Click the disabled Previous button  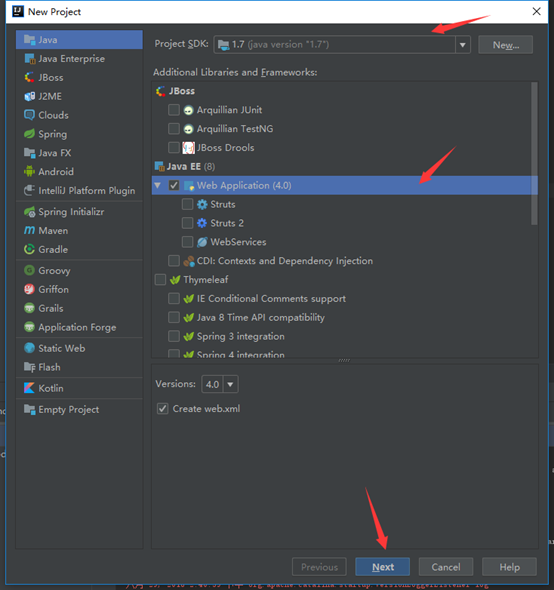point(319,567)
